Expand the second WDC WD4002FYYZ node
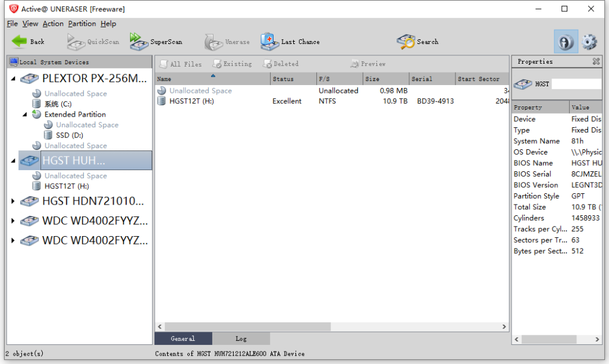 pyautogui.click(x=13, y=240)
